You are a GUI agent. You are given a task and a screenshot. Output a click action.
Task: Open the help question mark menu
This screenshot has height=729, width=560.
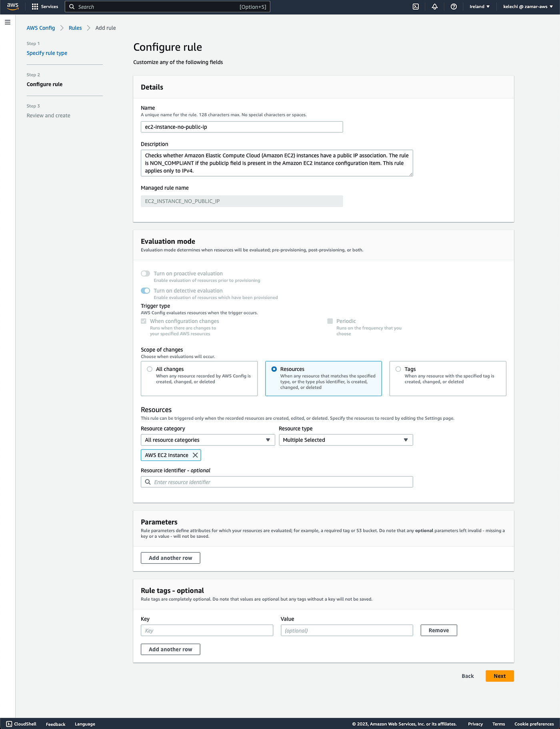454,7
